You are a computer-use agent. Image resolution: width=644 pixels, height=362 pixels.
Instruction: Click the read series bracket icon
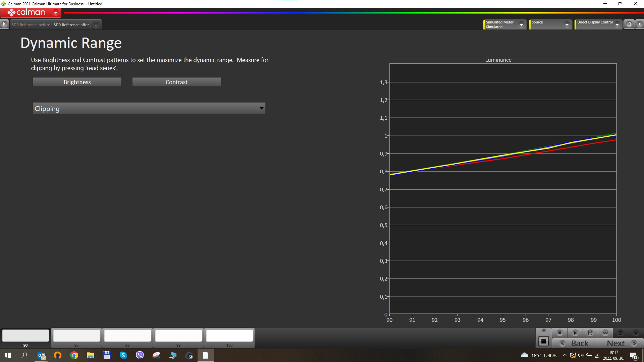tap(590, 333)
